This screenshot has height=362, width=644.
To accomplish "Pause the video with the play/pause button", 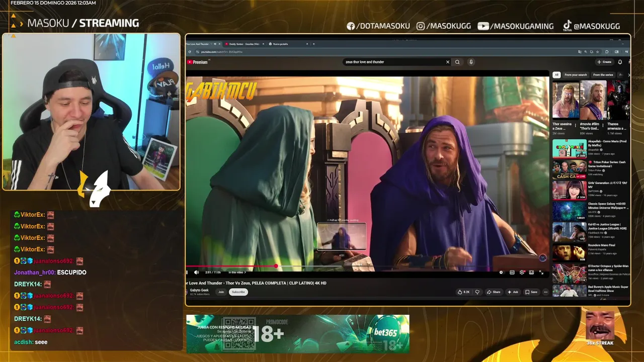I will coord(187,273).
